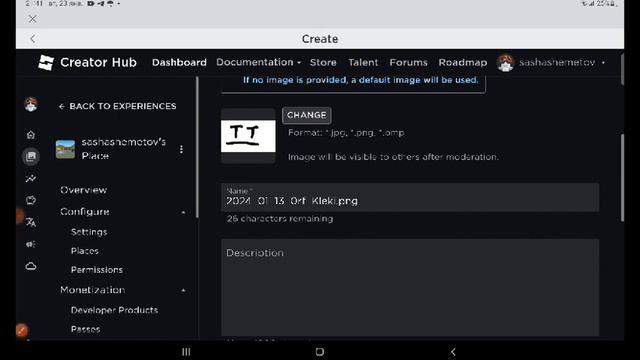This screenshot has width=640, height=360.
Task: Open the user avatar in top navigation
Action: (x=505, y=63)
